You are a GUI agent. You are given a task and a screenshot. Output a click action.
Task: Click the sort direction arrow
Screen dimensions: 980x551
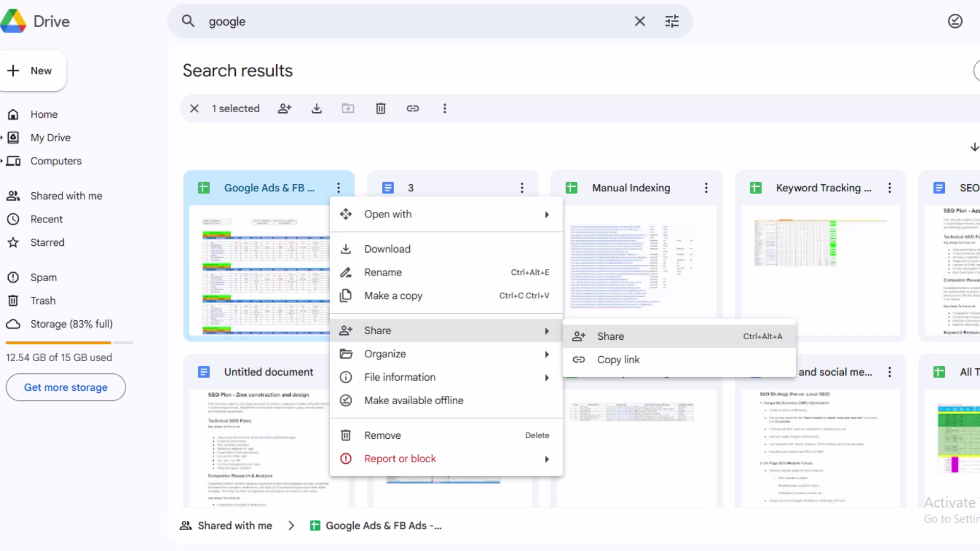974,147
